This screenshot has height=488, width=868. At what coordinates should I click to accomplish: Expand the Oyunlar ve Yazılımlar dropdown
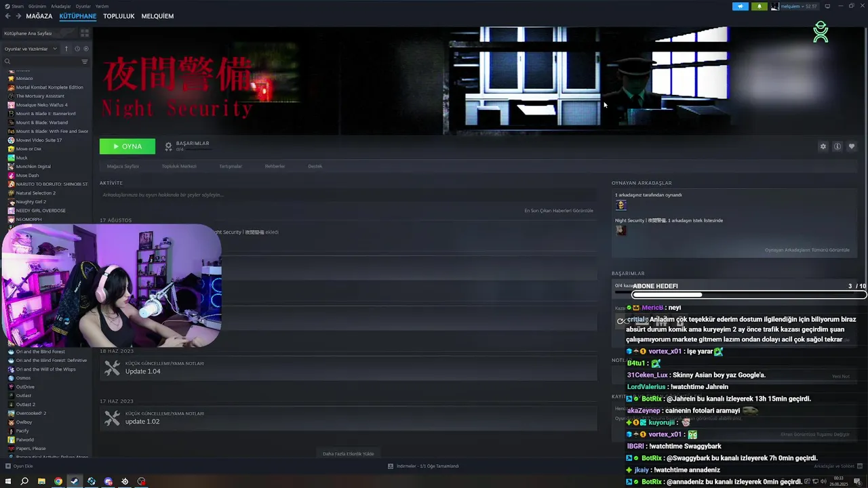[31, 49]
